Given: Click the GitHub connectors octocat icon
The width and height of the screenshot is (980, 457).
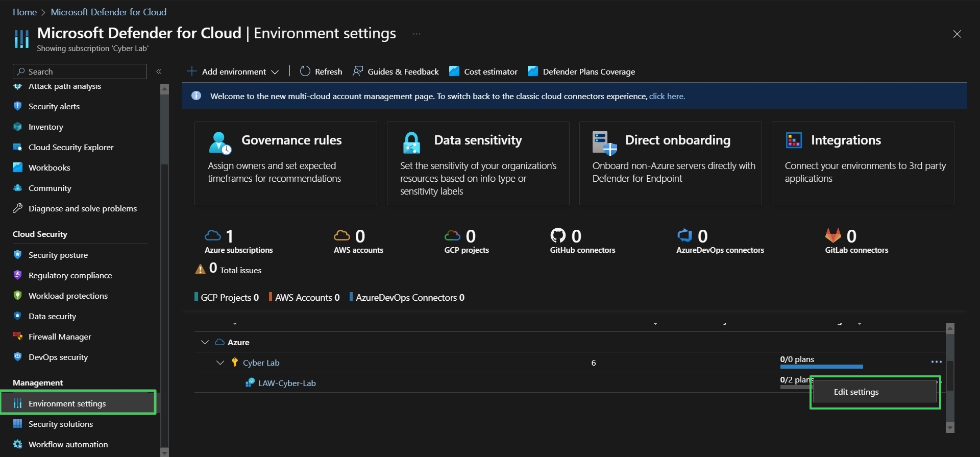Looking at the screenshot, I should coord(558,235).
